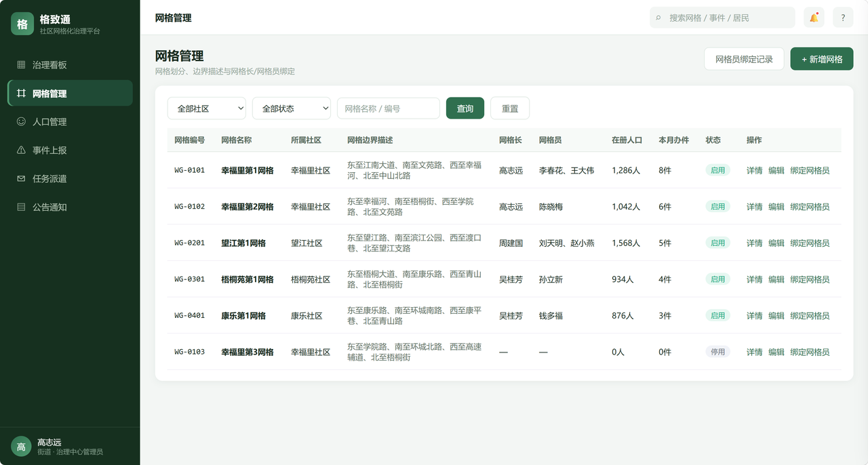The width and height of the screenshot is (868, 465).
Task: Click 绑定网格员 for grid WG-0401
Action: point(810,316)
